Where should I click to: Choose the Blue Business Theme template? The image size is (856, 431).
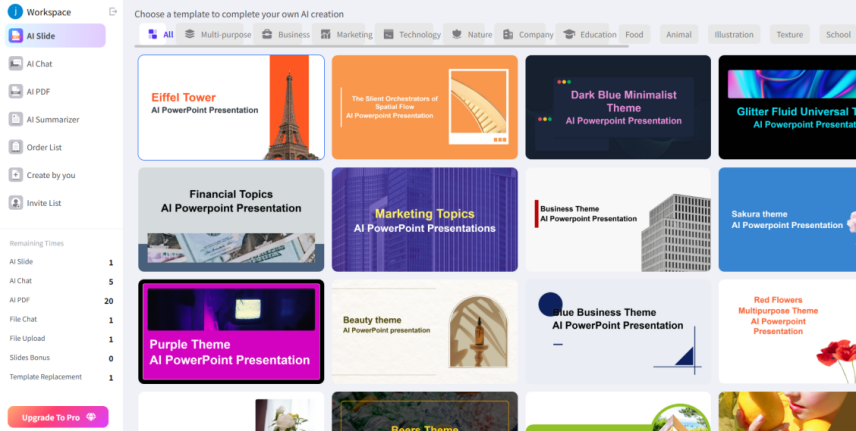pos(618,332)
